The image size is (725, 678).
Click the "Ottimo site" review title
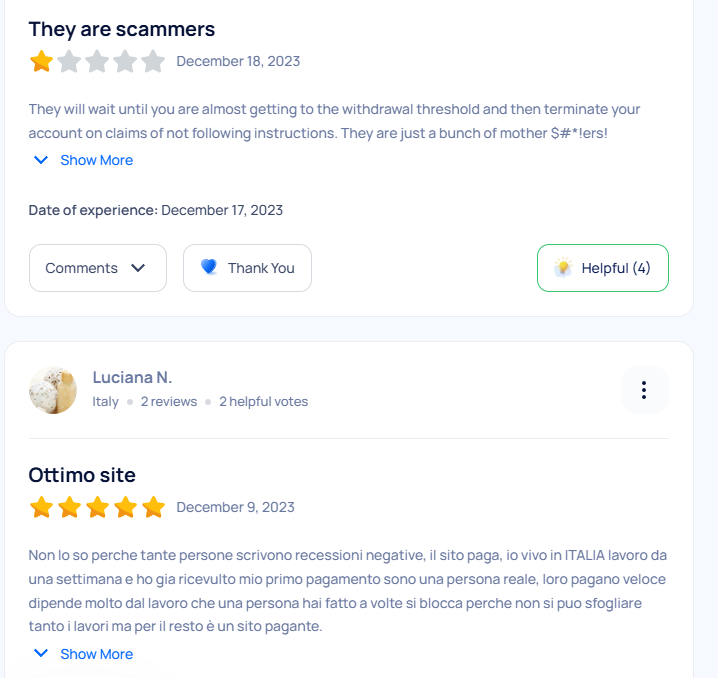point(82,474)
